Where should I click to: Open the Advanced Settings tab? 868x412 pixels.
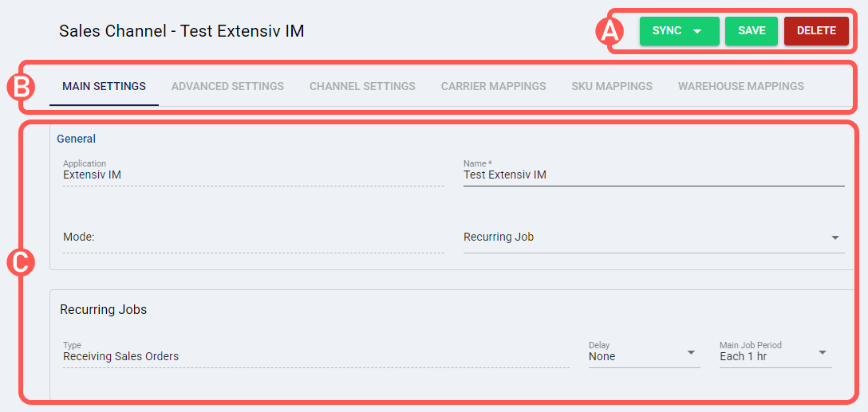227,87
